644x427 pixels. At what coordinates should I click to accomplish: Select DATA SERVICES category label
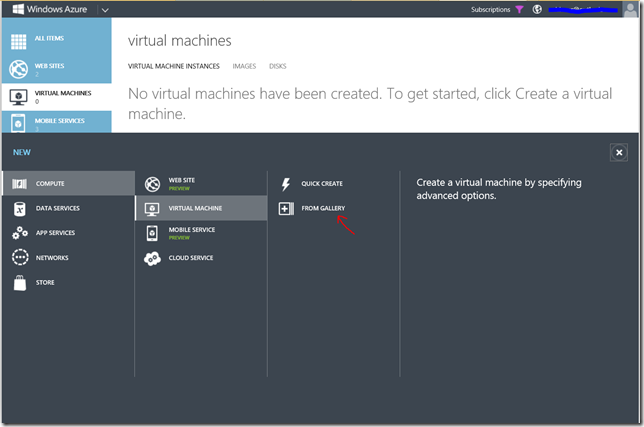pyautogui.click(x=58, y=208)
